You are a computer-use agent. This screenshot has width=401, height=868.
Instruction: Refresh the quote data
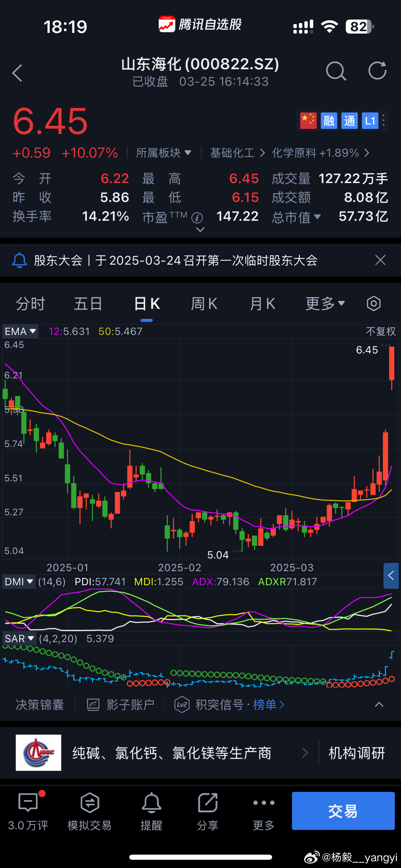[377, 71]
